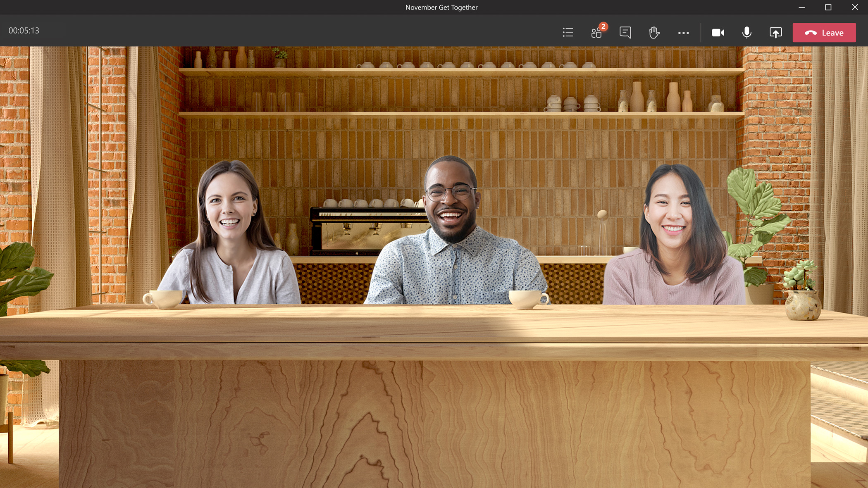The height and width of the screenshot is (488, 868).
Task: Click the meeting timer 00:05:13
Action: (24, 31)
